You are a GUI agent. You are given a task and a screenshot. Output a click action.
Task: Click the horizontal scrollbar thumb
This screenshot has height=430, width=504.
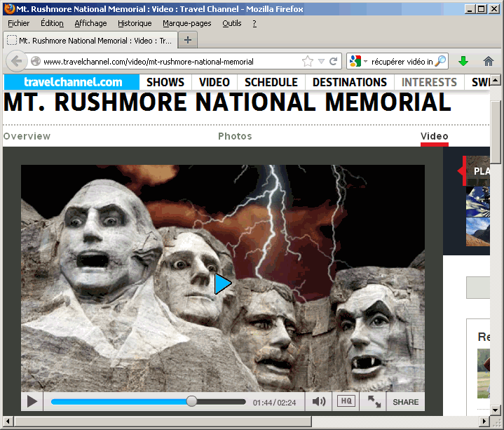(x=163, y=421)
